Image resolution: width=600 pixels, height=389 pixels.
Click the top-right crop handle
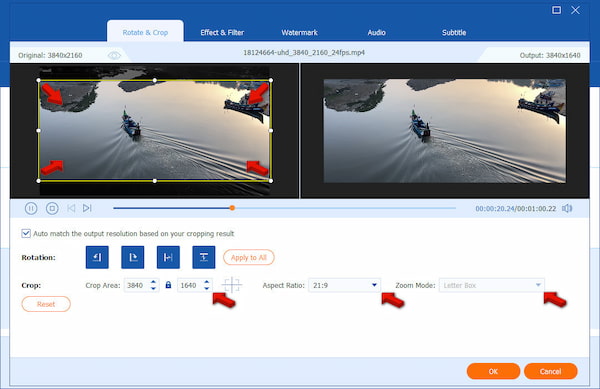(271, 80)
